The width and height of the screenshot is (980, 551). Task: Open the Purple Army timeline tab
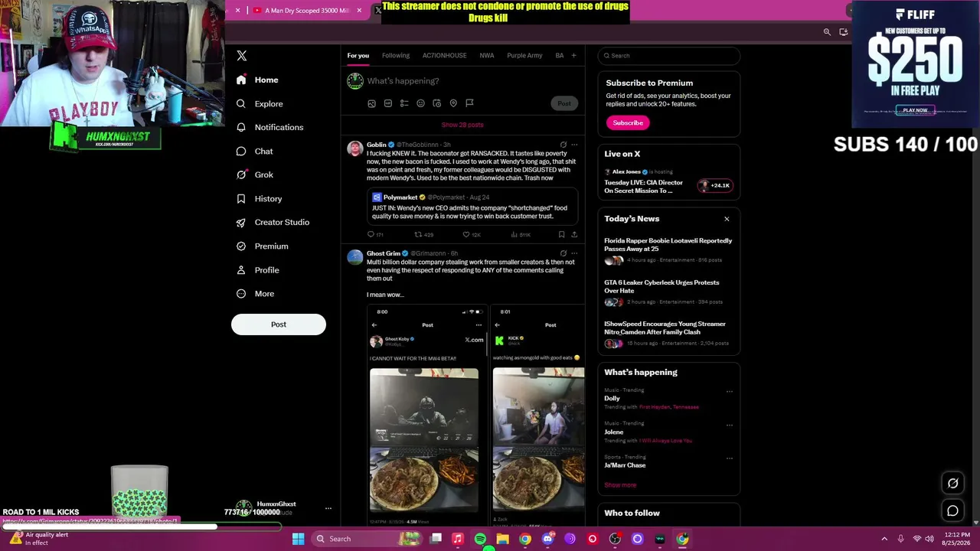tap(524, 55)
